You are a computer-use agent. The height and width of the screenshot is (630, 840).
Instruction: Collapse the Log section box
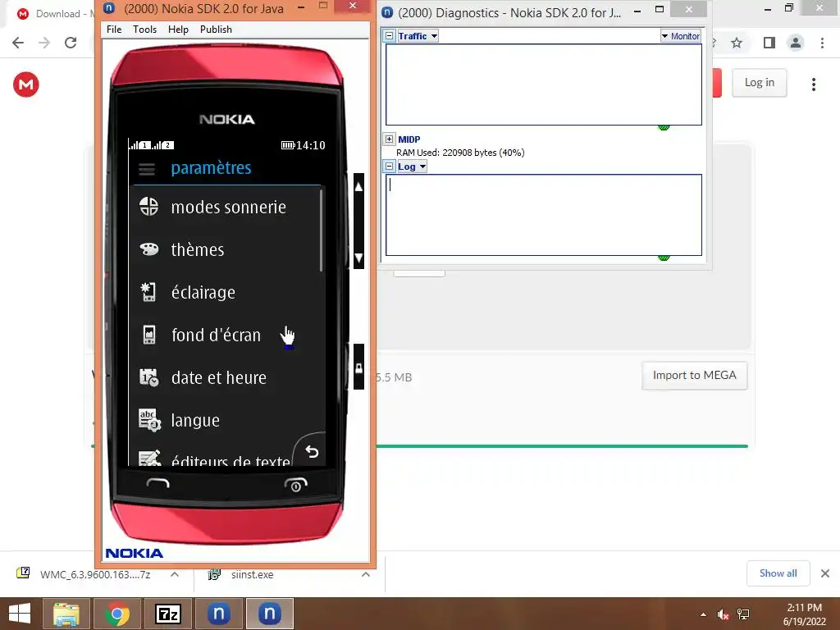(390, 167)
